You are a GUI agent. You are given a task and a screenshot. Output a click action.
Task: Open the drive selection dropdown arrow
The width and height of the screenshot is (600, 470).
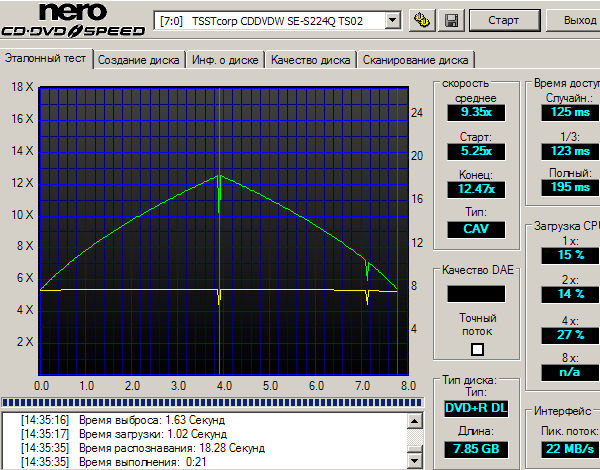[392, 20]
